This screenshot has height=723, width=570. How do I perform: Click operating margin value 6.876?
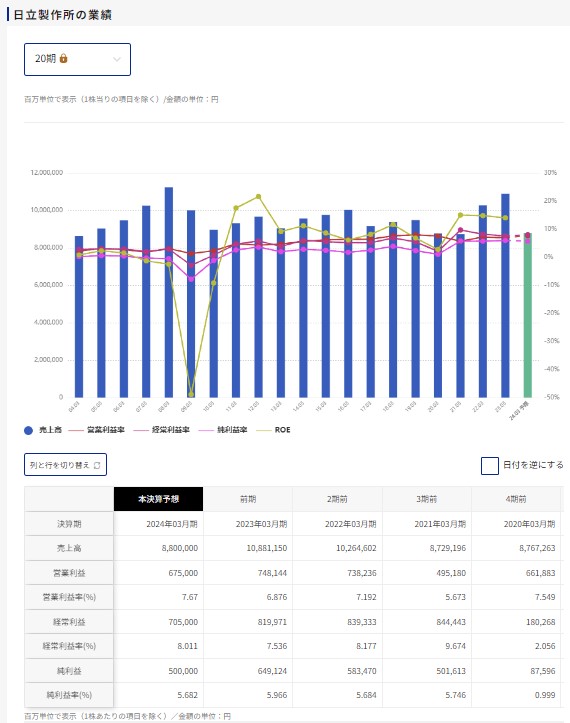pyautogui.click(x=277, y=597)
